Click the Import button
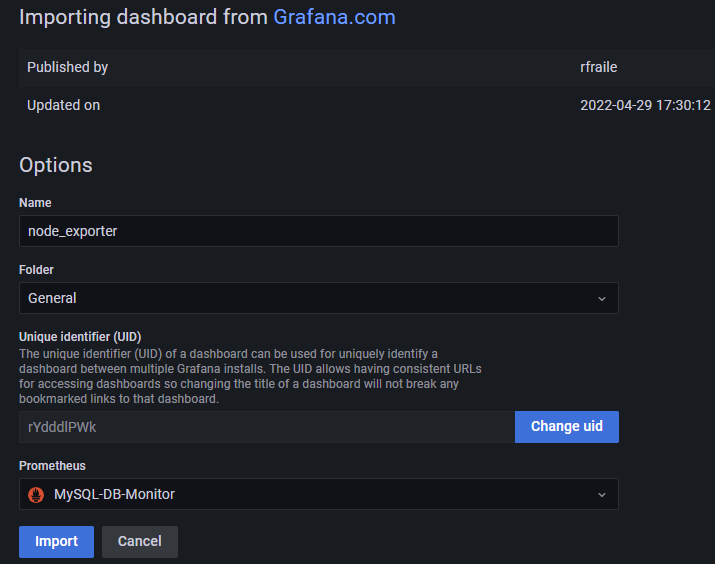This screenshot has width=715, height=564. [57, 542]
